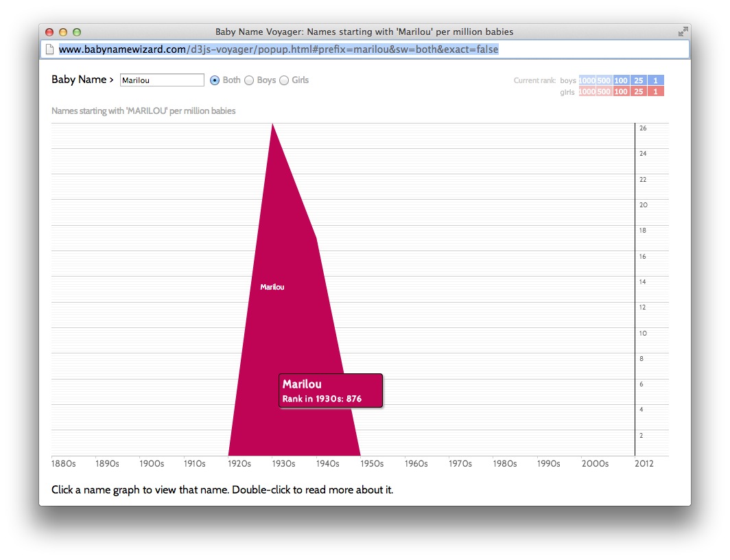Click the 1960s axis label
This screenshot has width=730, height=560.
point(416,464)
